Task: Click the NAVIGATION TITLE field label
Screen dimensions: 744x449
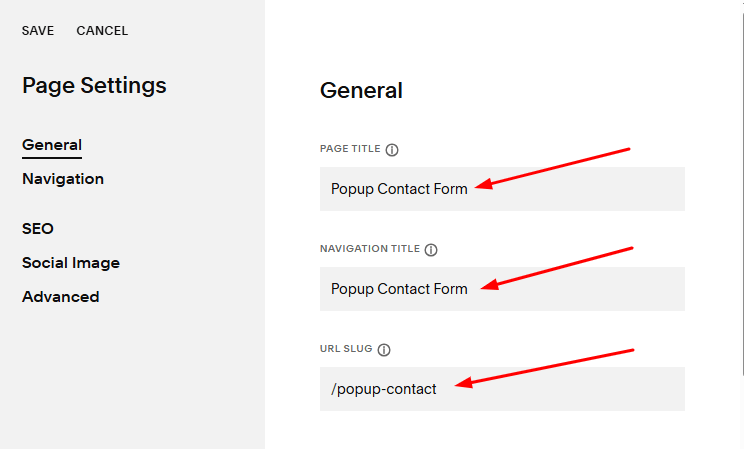Action: tap(370, 249)
